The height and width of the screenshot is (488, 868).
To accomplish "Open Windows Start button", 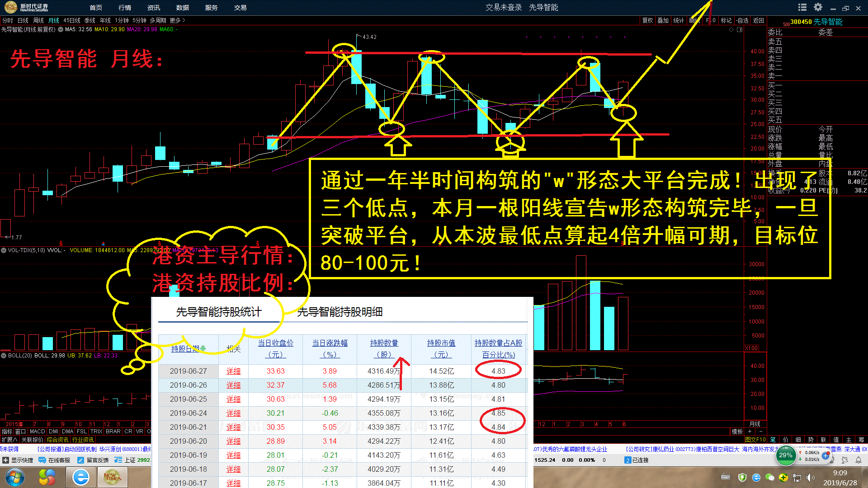I will (x=15, y=477).
